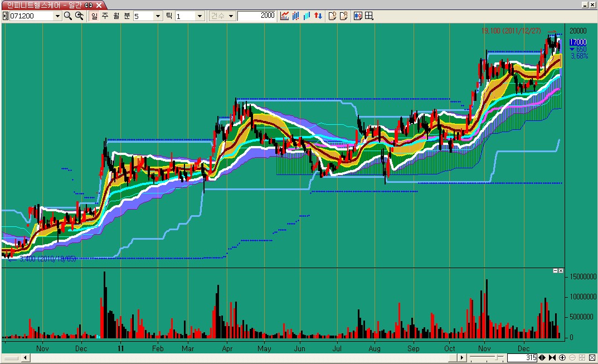598x364 pixels.
Task: Select the 인피니트헬스케어 chart tab
Action: pos(43,4)
